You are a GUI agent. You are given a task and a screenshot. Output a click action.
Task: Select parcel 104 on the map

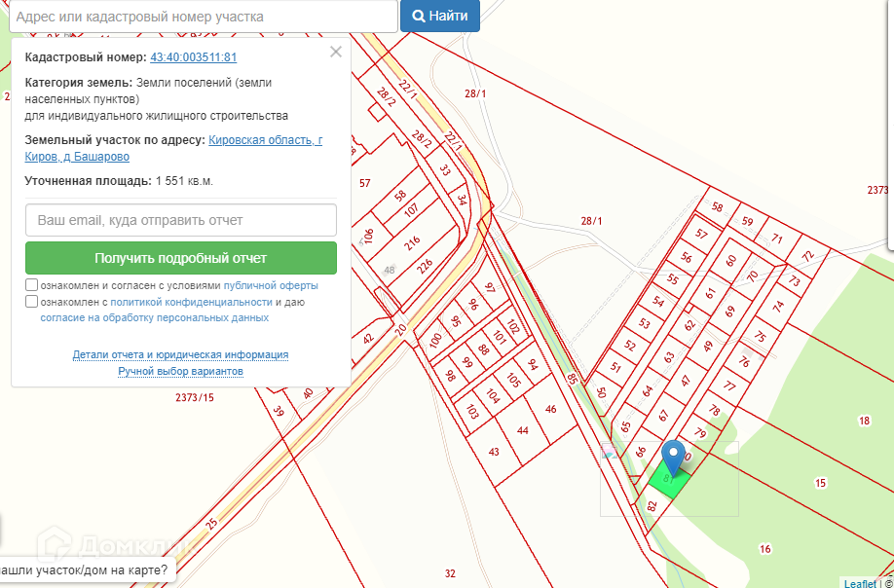pos(493,396)
